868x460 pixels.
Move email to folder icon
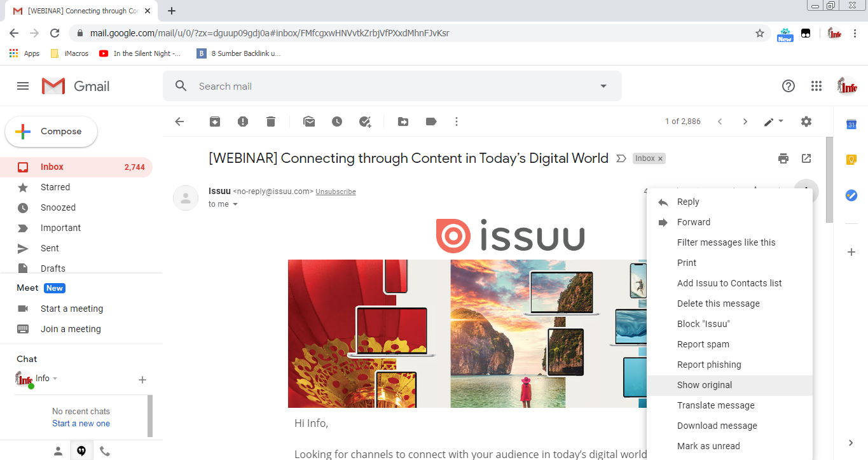click(403, 122)
